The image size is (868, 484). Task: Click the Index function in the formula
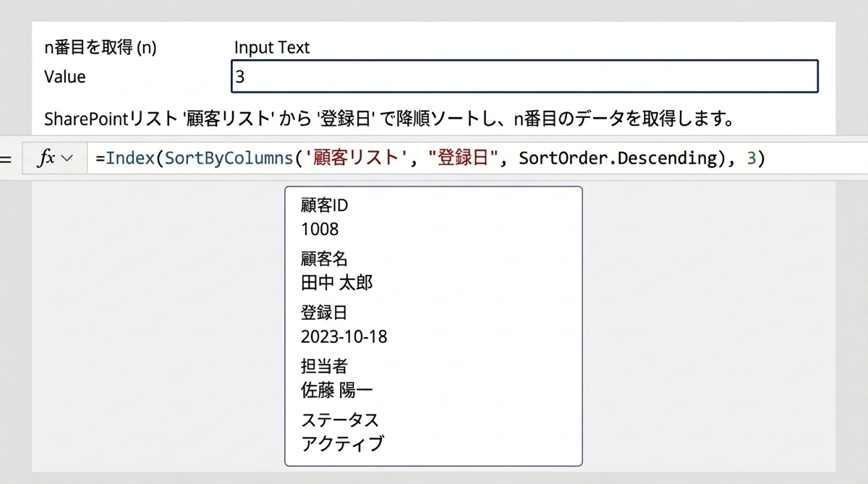[x=127, y=158]
